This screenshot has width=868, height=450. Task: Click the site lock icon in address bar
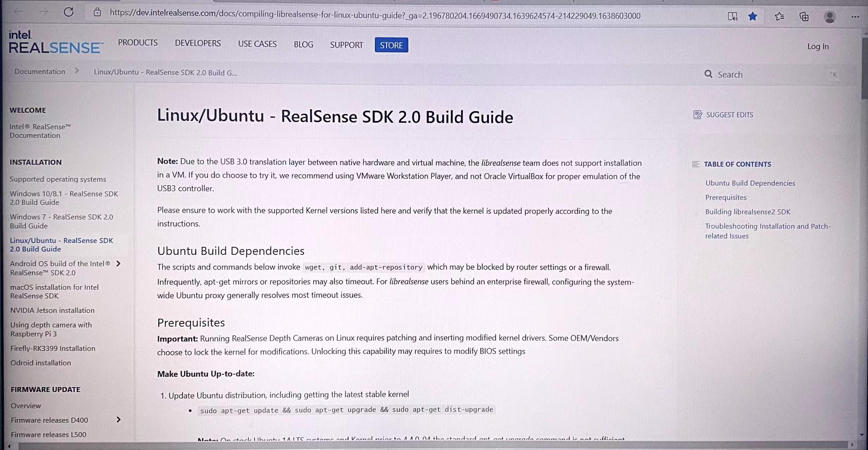pyautogui.click(x=98, y=12)
